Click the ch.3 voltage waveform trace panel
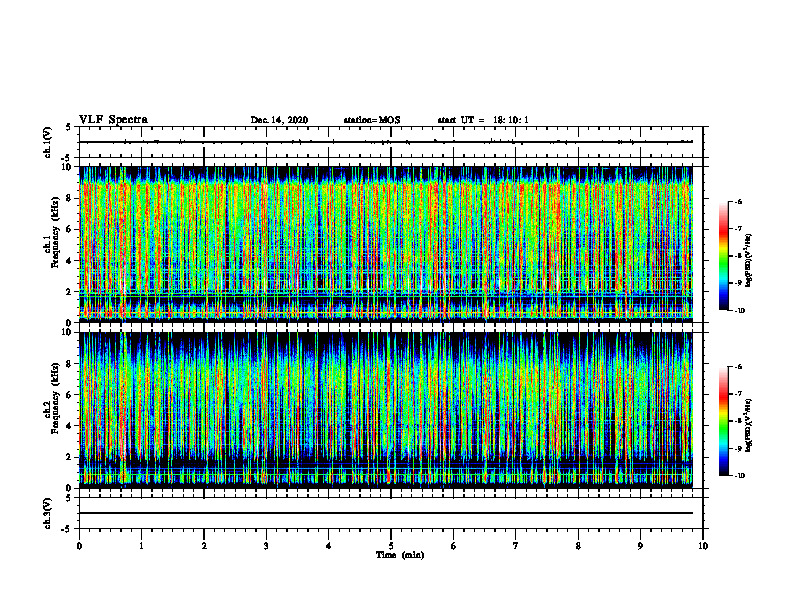792x612 pixels. 391,513
